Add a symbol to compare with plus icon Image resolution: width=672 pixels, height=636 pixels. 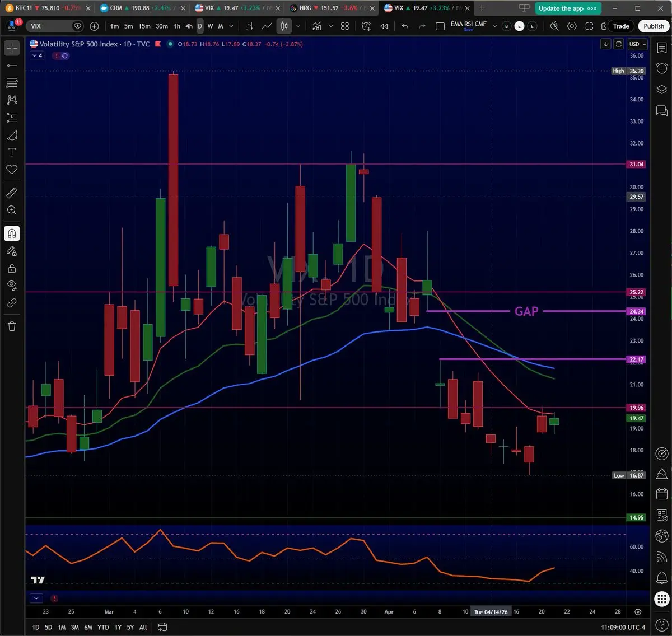[x=94, y=26]
